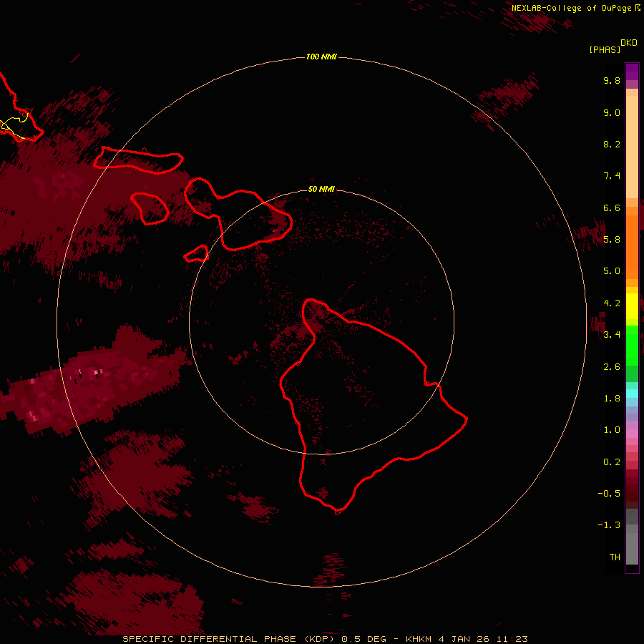
Task: Select the DKD label above the color bar
Action: 629,43
